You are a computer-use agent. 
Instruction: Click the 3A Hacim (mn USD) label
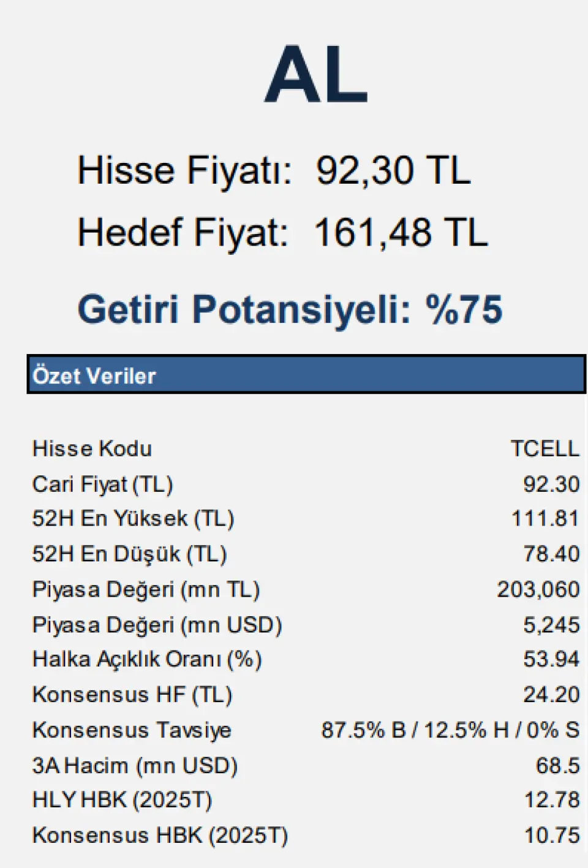tap(135, 765)
